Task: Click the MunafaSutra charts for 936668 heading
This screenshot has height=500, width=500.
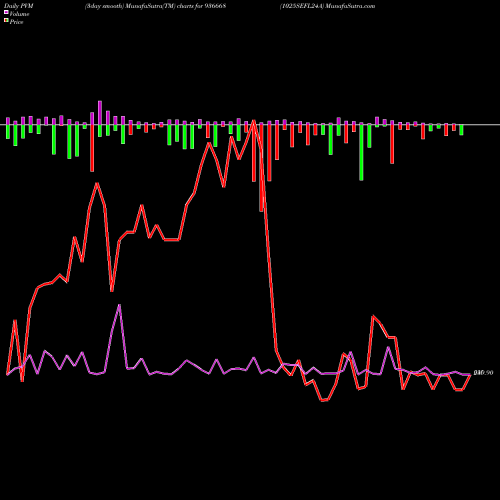Action: [155, 6]
